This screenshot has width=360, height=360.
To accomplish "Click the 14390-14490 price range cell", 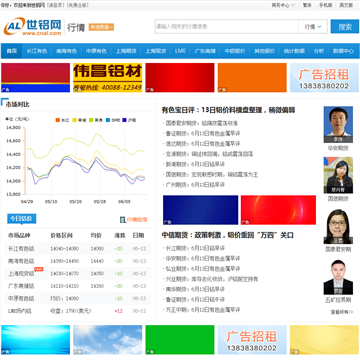I will click(65, 261).
